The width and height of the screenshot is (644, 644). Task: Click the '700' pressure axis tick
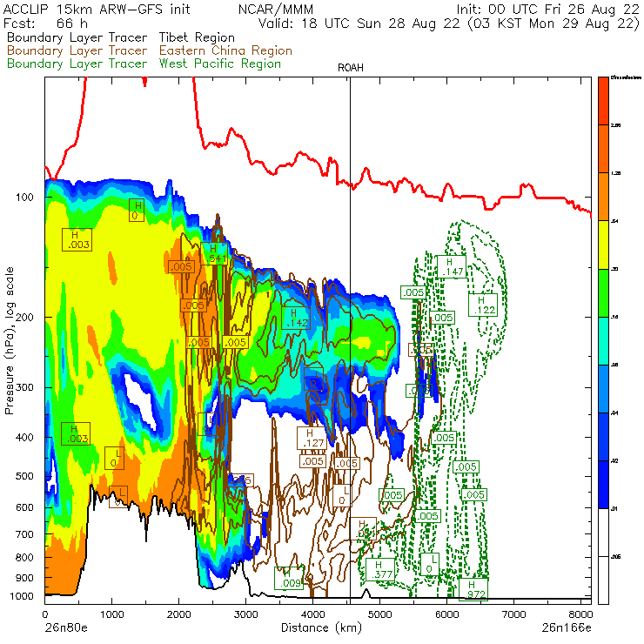24,534
